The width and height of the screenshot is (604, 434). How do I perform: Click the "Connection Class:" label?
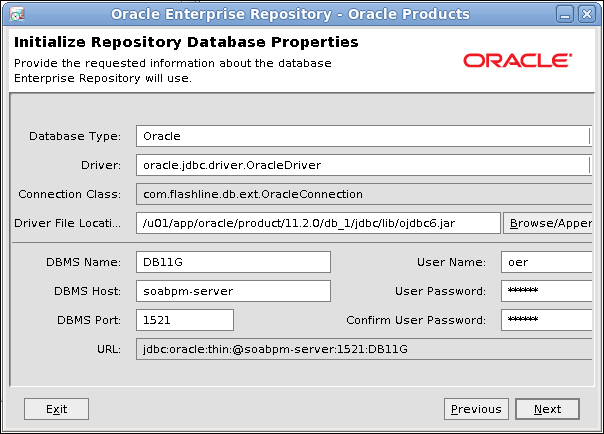70,194
